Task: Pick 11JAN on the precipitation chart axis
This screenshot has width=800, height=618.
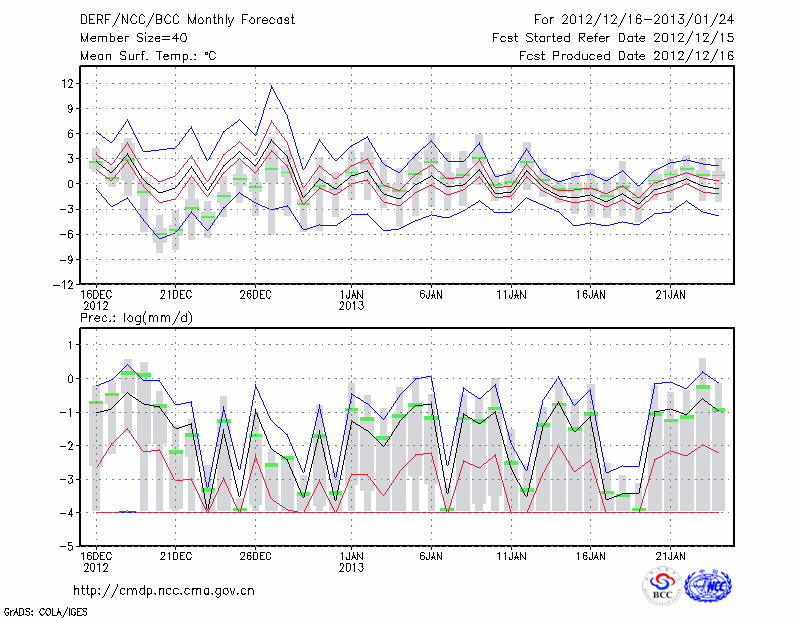Action: pos(511,555)
